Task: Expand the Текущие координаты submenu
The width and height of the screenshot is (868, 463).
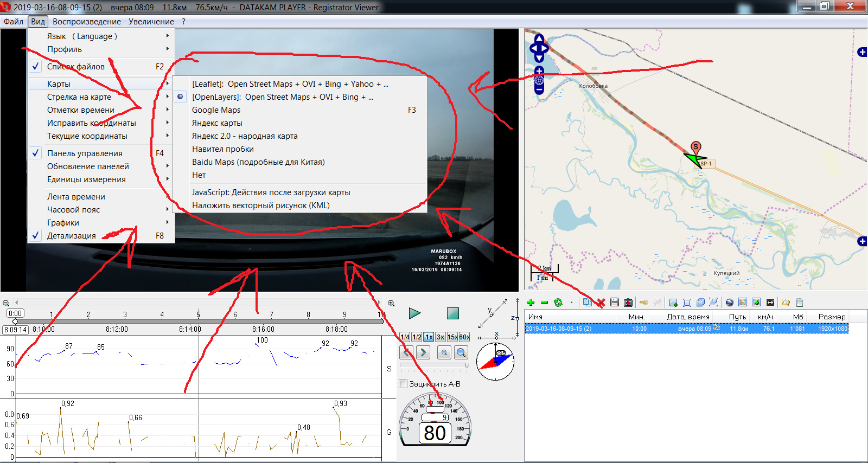Action: pos(101,136)
